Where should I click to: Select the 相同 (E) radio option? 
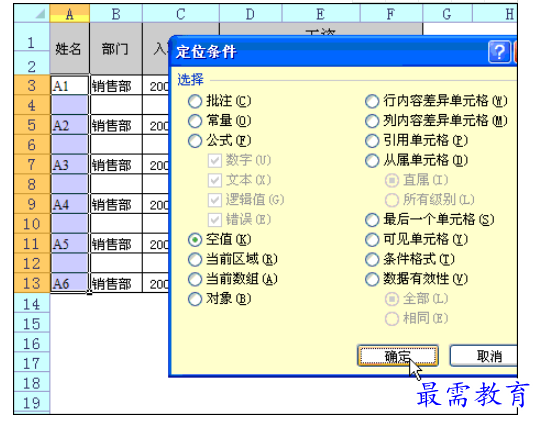tap(392, 319)
